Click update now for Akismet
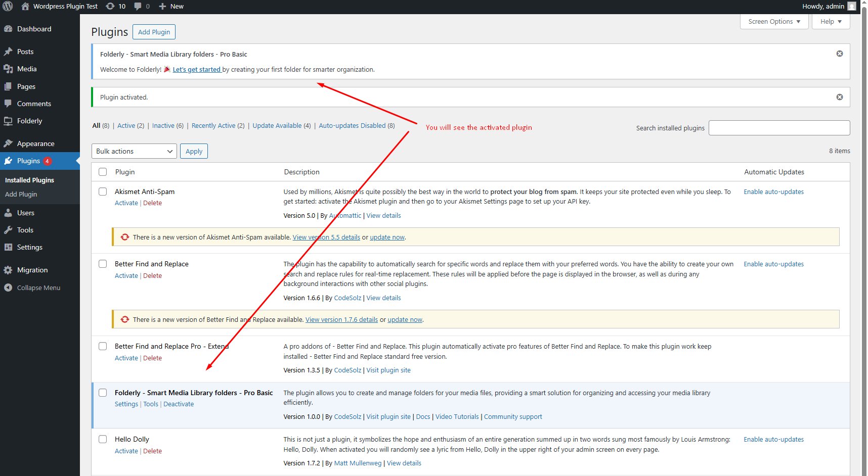 387,237
